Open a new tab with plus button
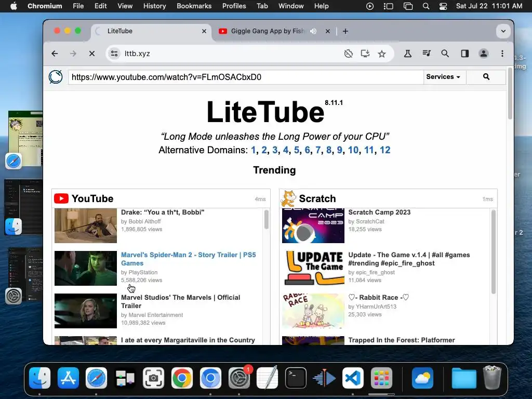The width and height of the screenshot is (532, 399). pyautogui.click(x=345, y=31)
